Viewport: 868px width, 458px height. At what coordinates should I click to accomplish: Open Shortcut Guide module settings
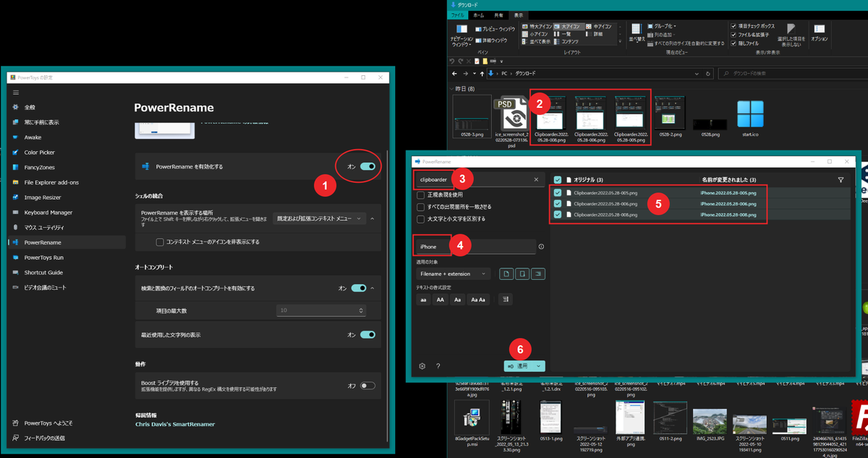tap(68, 273)
